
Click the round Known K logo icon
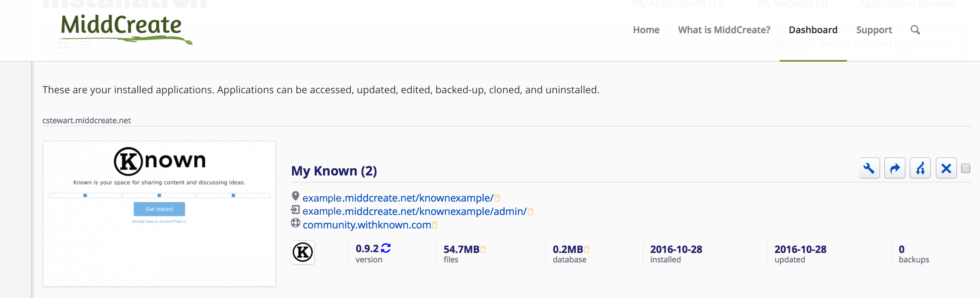point(303,252)
